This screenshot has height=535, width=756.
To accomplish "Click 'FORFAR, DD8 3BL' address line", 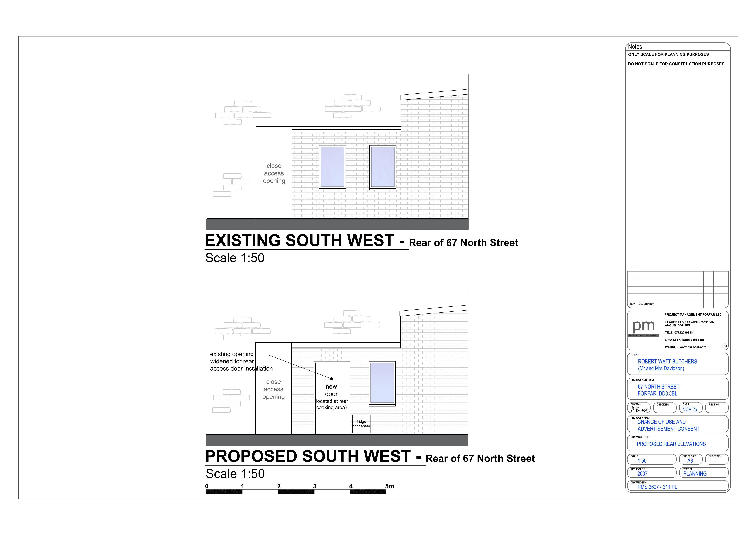I will 657,394.
